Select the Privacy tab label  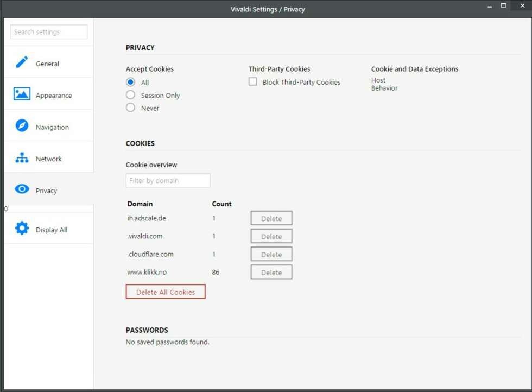coord(46,191)
